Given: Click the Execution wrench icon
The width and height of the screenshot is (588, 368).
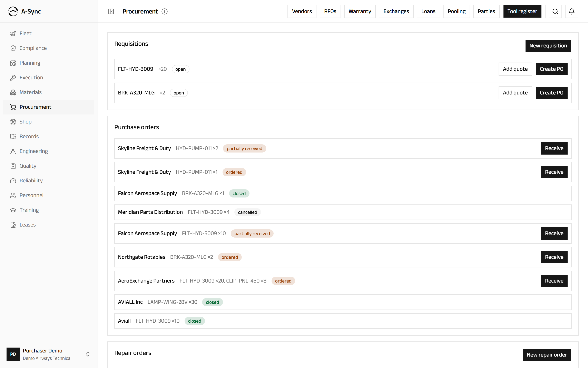Looking at the screenshot, I should (x=13, y=78).
